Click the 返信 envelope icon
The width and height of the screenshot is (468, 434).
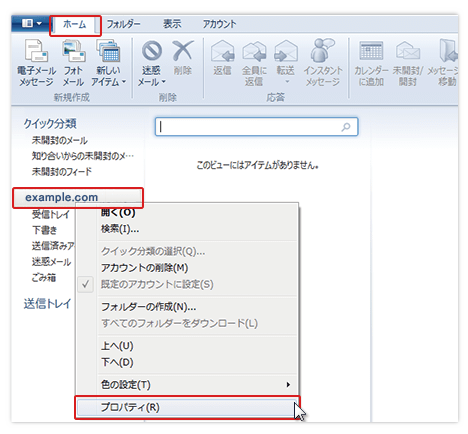[222, 50]
